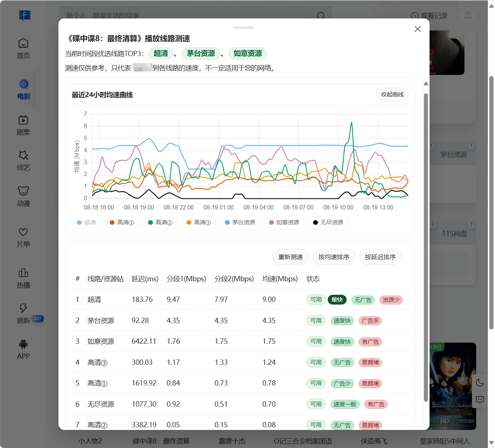Open 剧集 series icon in sidebar
The width and height of the screenshot is (495, 448).
pos(23,120)
